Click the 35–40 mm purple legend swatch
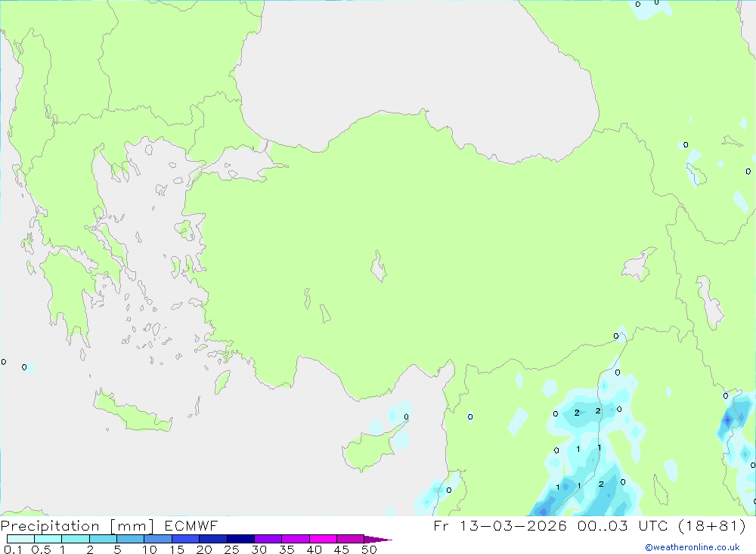 [x=296, y=539]
